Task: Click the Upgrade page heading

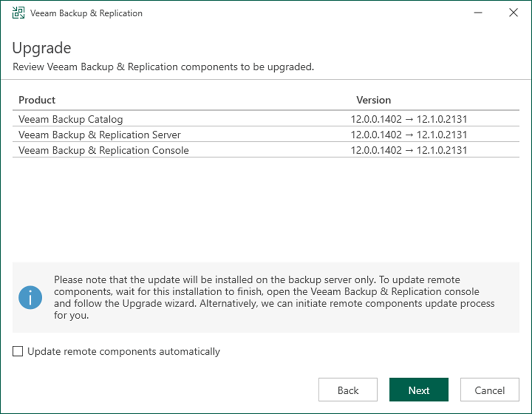Action: coord(42,47)
